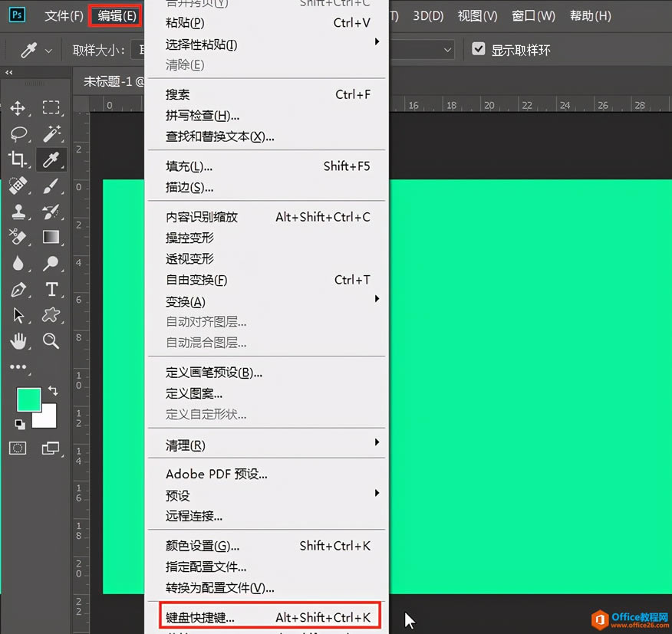Choose 远程连接... menu entry

pos(266,516)
